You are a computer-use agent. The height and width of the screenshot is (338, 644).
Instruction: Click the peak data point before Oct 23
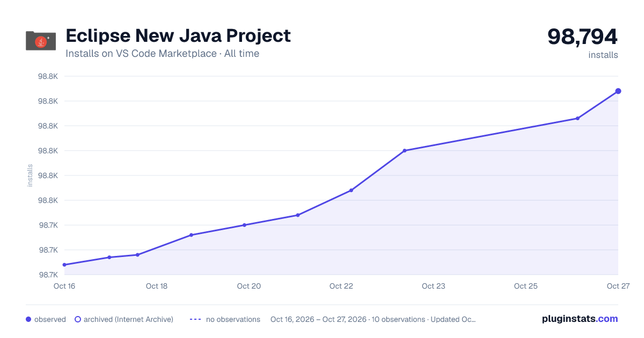click(405, 150)
